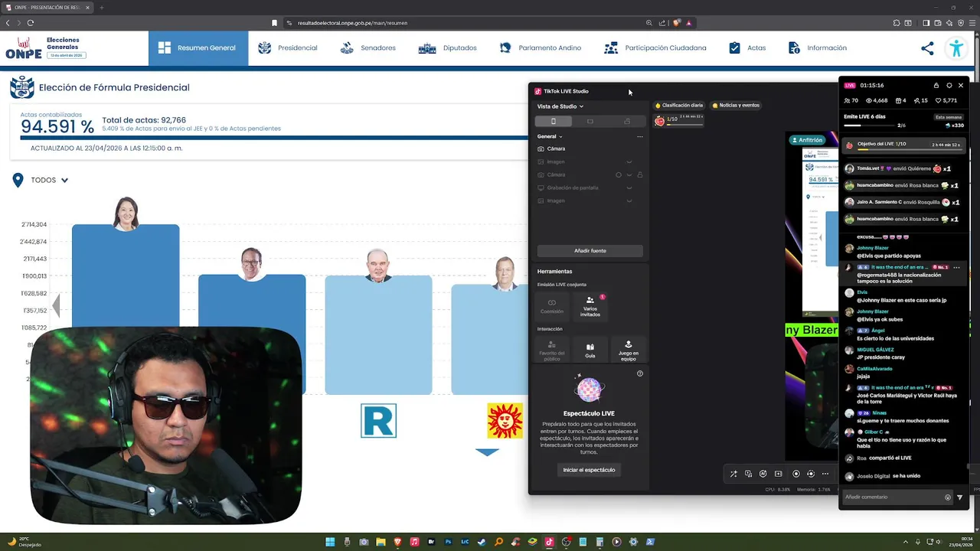Select the portrait phone layout icon in Studio

[554, 121]
